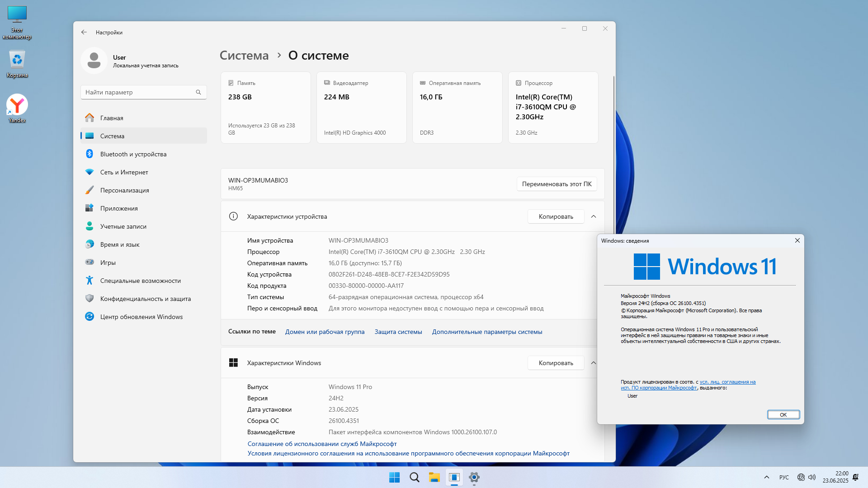Select Главная in sidebar menu
The image size is (868, 488).
pos(112,118)
